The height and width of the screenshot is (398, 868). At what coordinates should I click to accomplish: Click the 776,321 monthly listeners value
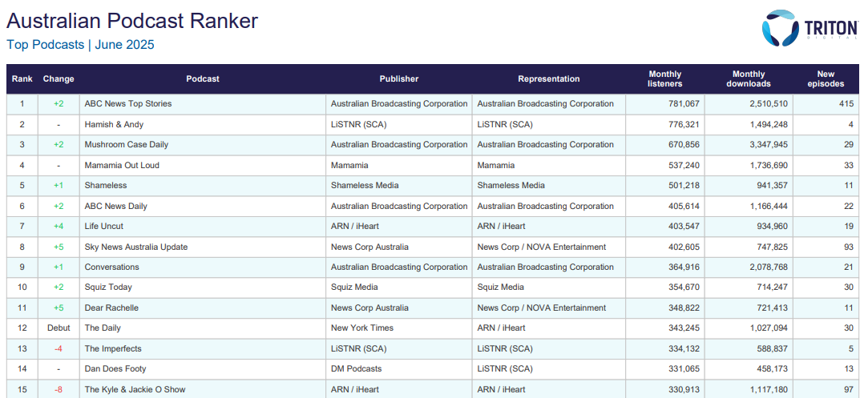click(x=684, y=124)
